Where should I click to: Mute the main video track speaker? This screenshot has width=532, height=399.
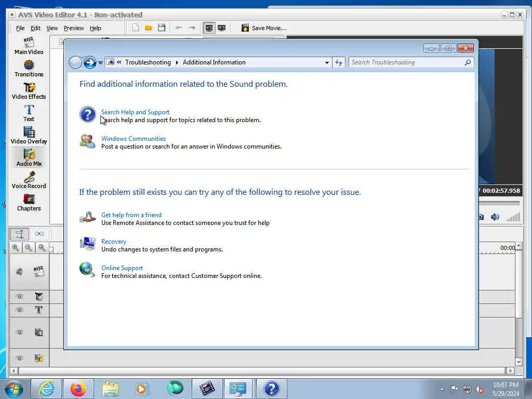click(19, 272)
